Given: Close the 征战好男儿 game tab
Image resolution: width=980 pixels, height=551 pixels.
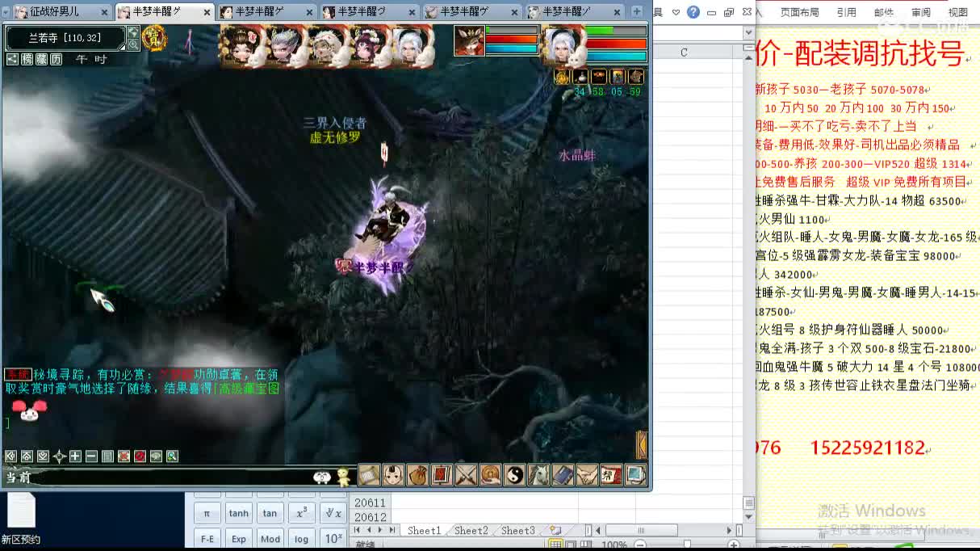Looking at the screenshot, I should [105, 12].
